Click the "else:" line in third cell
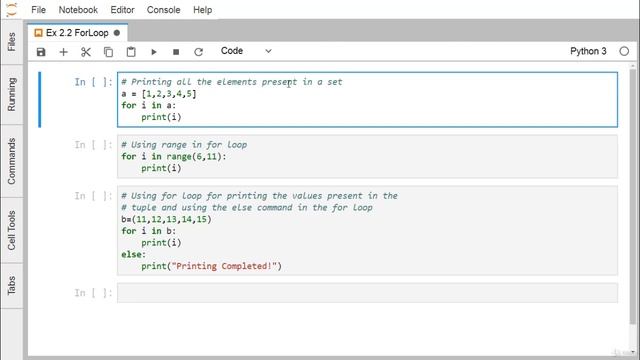Viewport: 640px width, 360px height. (x=133, y=254)
